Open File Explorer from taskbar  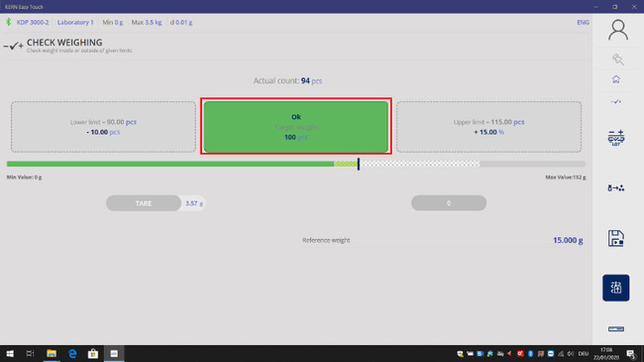(52, 353)
